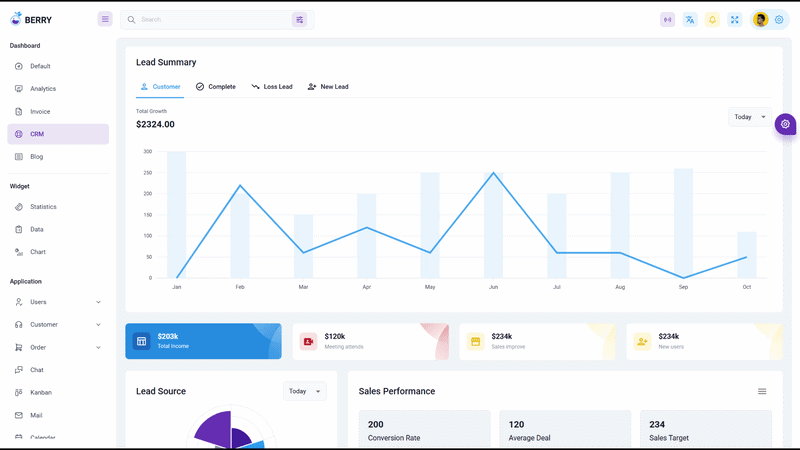Expand the Users menu chevron
The height and width of the screenshot is (450, 800).
pyautogui.click(x=98, y=302)
